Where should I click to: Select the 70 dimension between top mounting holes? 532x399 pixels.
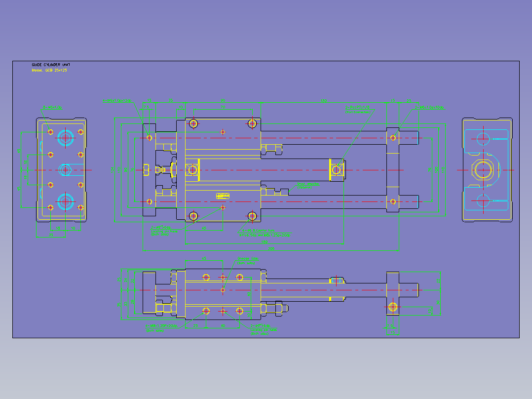click(223, 107)
